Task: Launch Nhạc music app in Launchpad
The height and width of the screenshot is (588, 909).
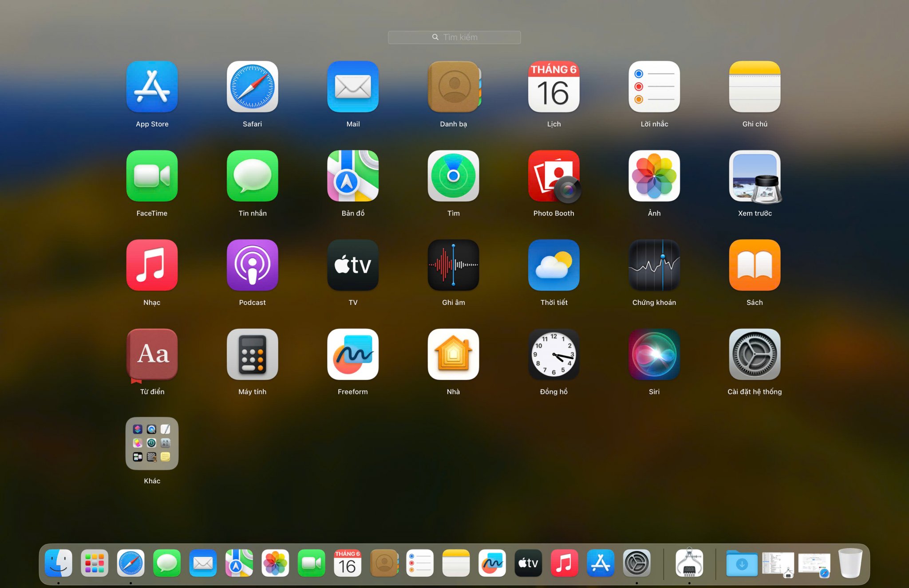Action: pos(152,265)
